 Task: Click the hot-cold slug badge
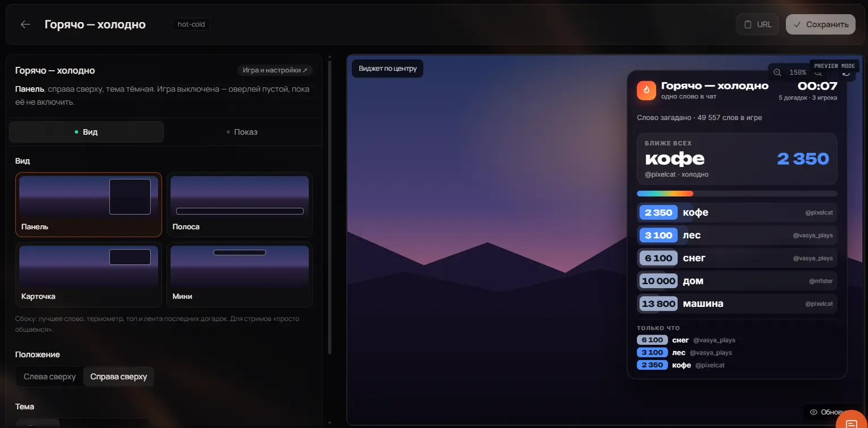tap(192, 24)
